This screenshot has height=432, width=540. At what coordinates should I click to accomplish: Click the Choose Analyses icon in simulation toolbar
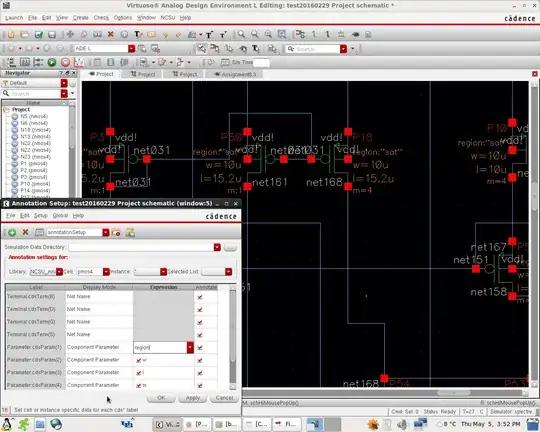pyautogui.click(x=25, y=62)
